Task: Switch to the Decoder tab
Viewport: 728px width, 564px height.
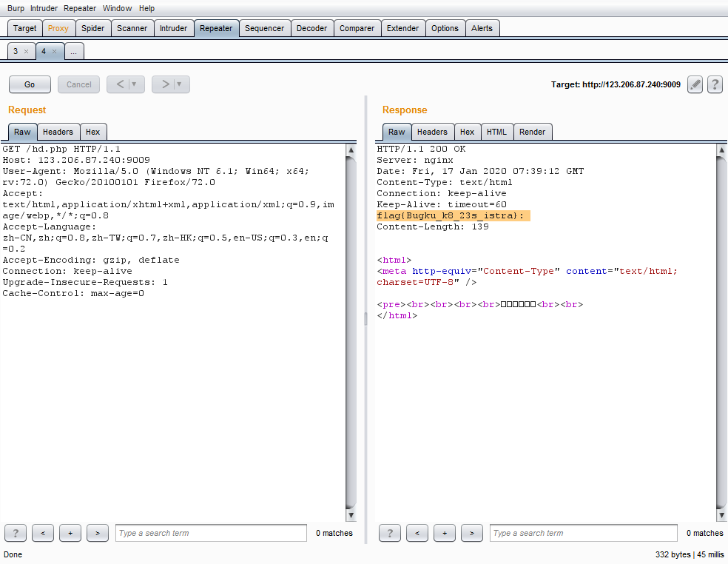Action: coord(311,28)
